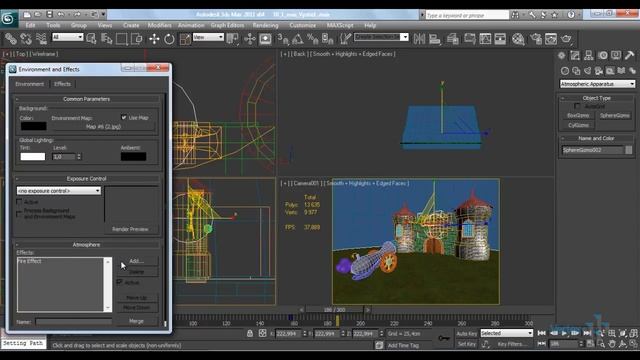The height and width of the screenshot is (360, 640).
Task: Open the Material Editor icon
Action: tap(518, 39)
